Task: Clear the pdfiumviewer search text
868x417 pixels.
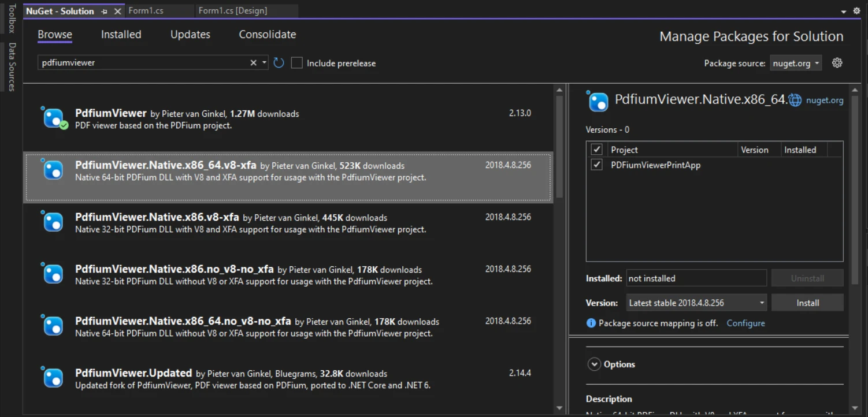Action: click(x=253, y=63)
